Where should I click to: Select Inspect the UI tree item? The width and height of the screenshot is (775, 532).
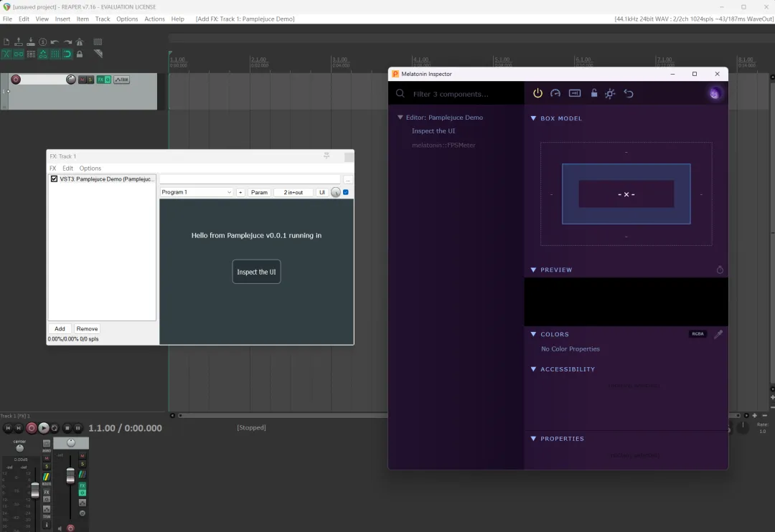click(433, 131)
